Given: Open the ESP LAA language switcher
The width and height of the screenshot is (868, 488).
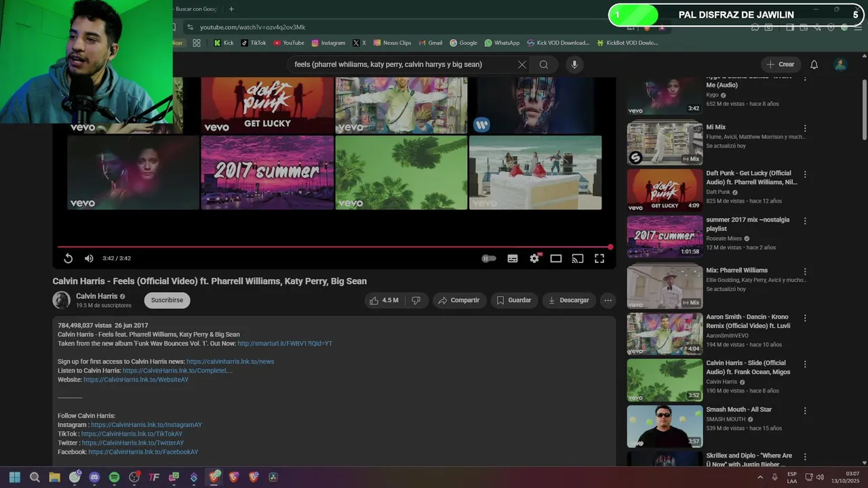Looking at the screenshot, I should 792,477.
